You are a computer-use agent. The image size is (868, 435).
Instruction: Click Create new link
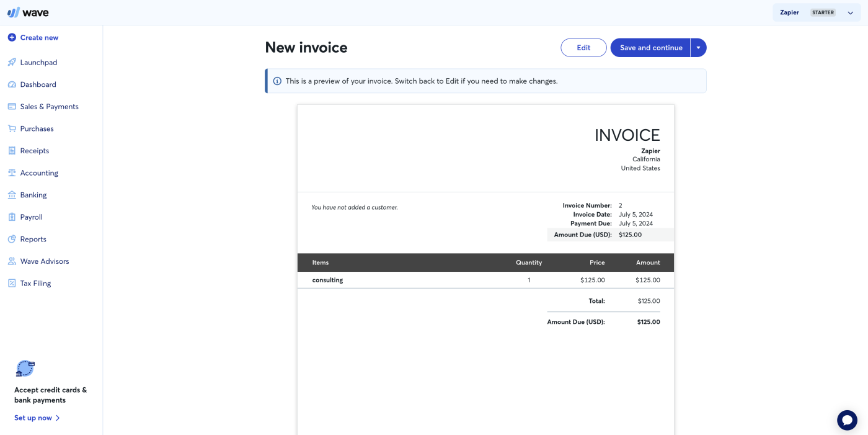point(39,38)
